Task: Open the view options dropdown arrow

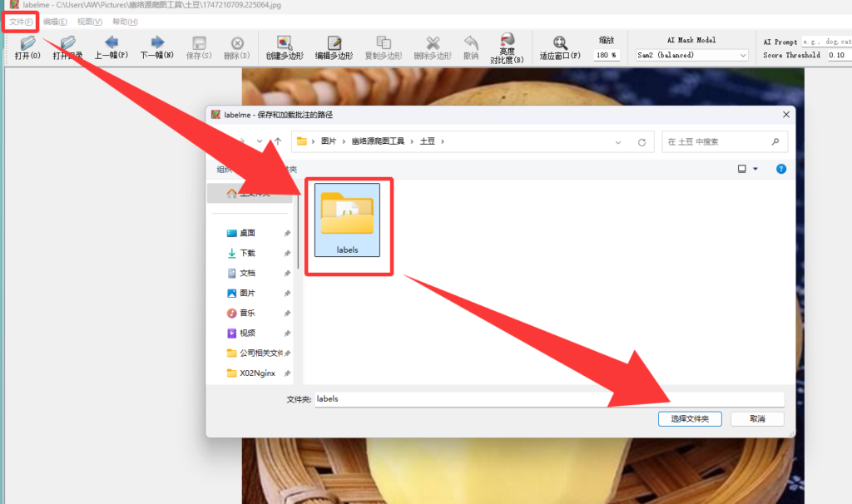Action: (x=755, y=169)
